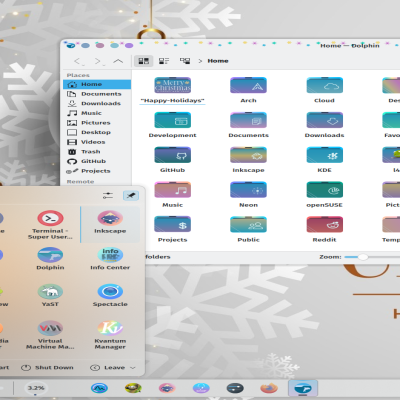Open launcher configure settings icon
The width and height of the screenshot is (400, 400).
[108, 196]
